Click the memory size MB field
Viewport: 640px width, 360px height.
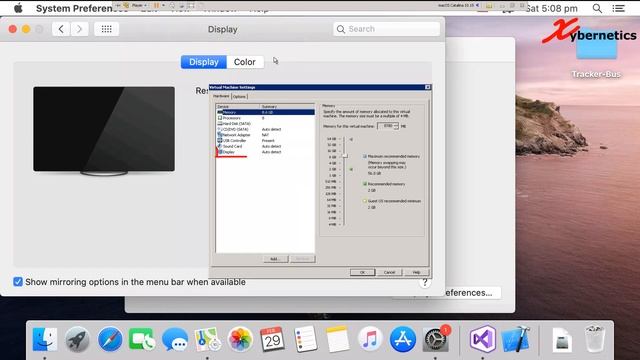(386, 126)
